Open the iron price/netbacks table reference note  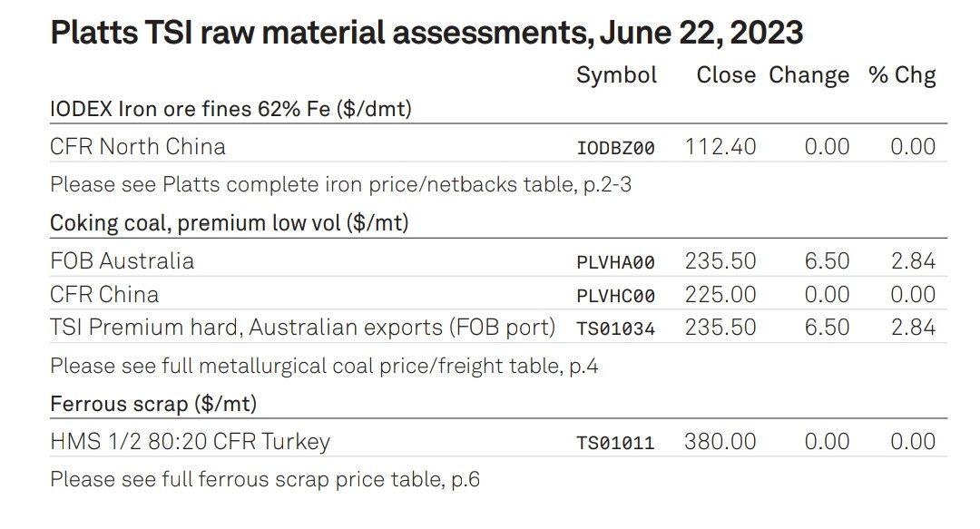[340, 184]
